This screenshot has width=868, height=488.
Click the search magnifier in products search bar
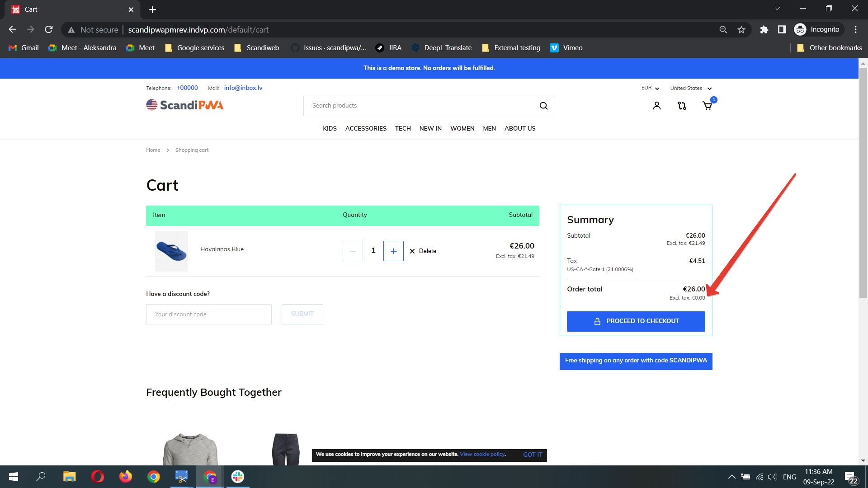(x=543, y=105)
